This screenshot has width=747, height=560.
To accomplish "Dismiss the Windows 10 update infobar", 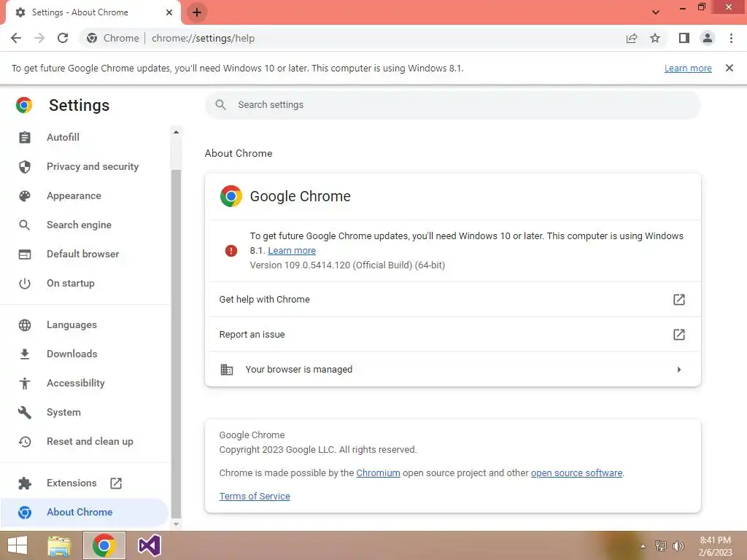I will click(729, 68).
